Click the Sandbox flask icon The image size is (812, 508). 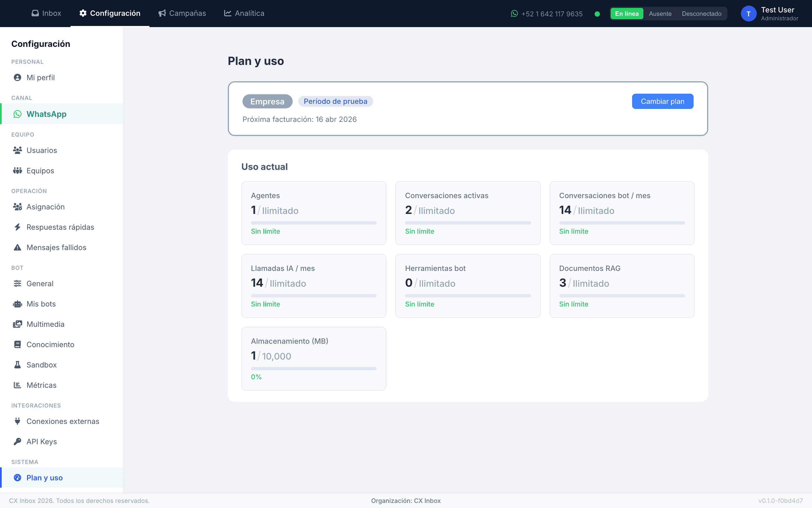(17, 365)
